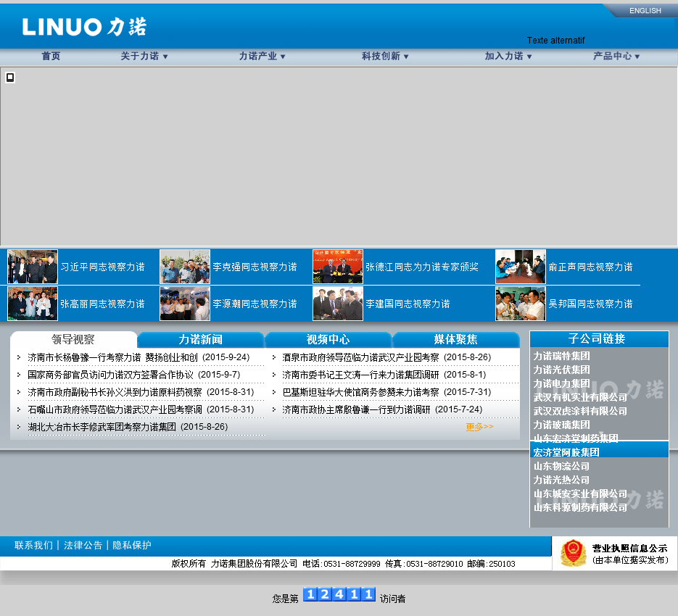Image resolution: width=678 pixels, height=616 pixels.
Task: Click the 隐私保护 privacy link
Action: [x=132, y=546]
